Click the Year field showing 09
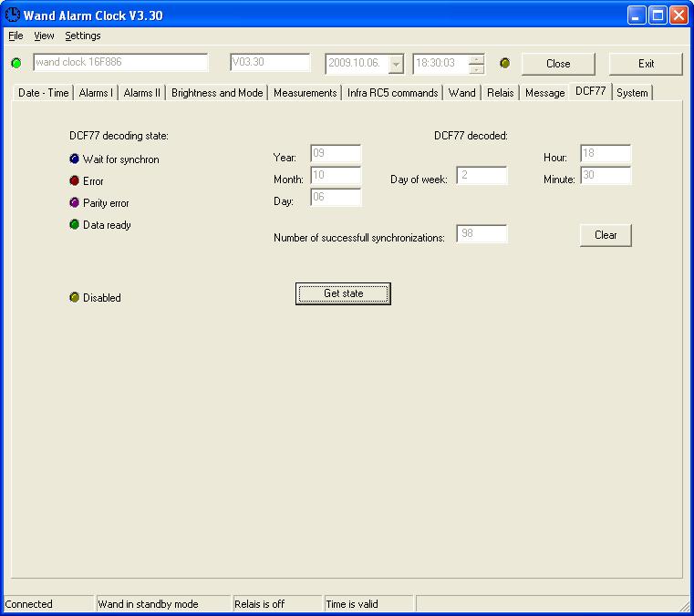The width and height of the screenshot is (694, 616). pos(336,153)
